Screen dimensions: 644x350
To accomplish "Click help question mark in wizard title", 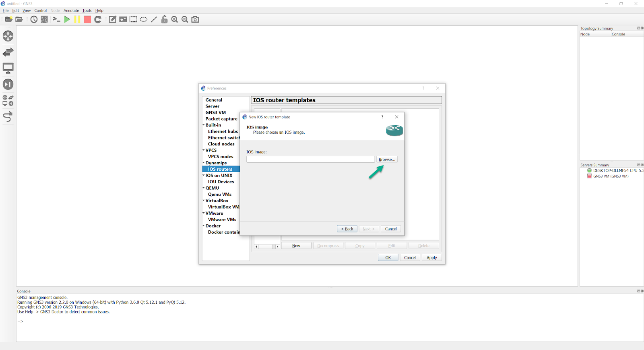I will coord(382,117).
